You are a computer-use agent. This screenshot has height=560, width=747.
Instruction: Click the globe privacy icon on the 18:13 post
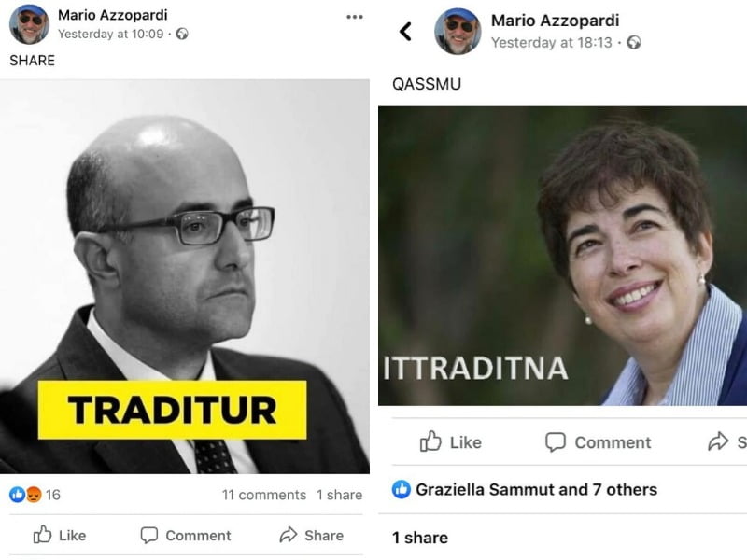(x=634, y=42)
